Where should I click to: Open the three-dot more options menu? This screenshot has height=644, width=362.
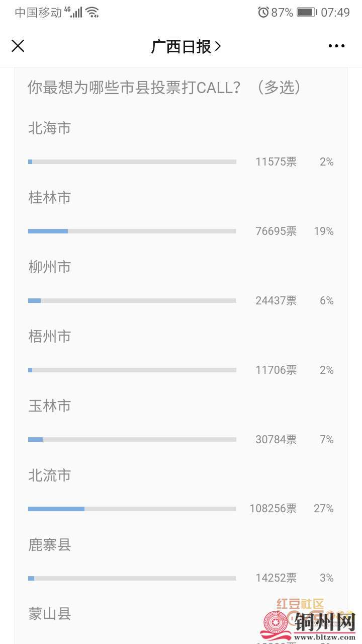point(336,46)
